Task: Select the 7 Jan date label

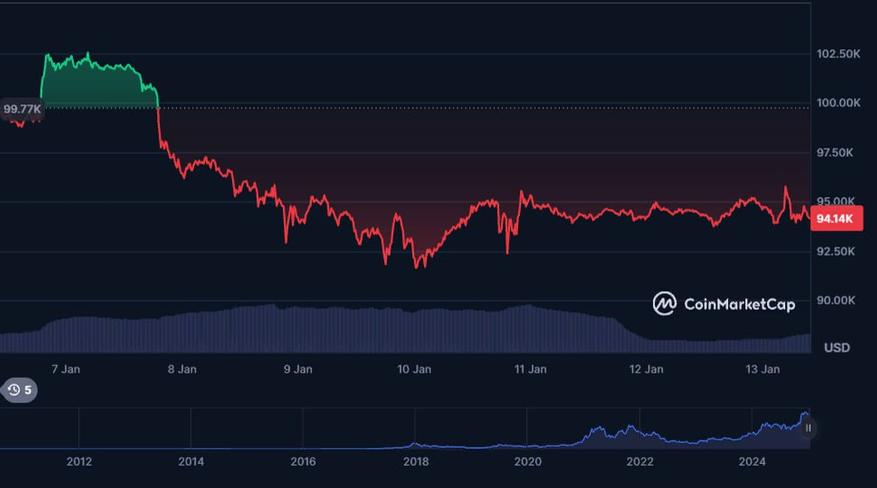Action: 65,369
